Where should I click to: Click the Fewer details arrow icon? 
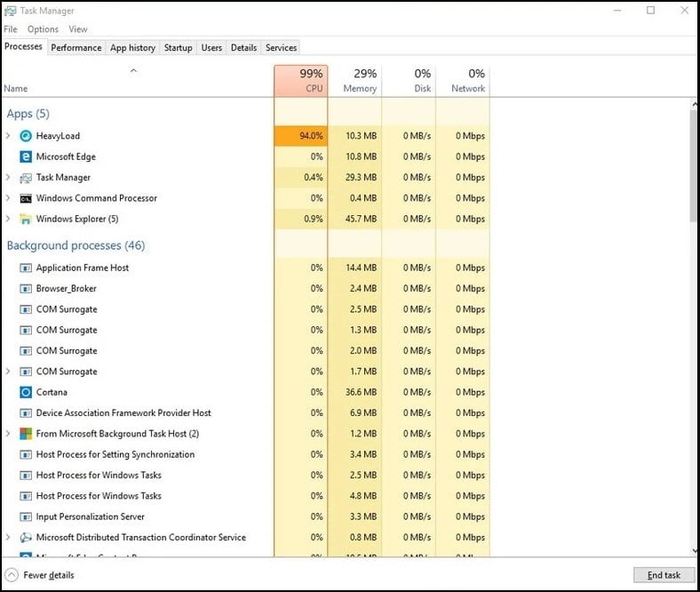point(12,575)
